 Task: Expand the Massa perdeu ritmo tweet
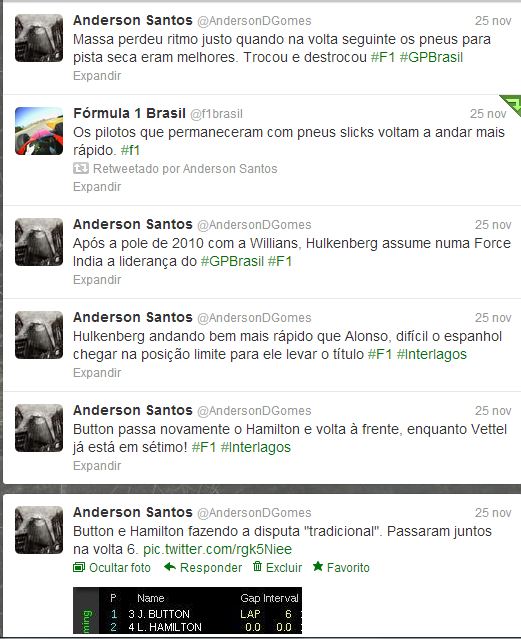coord(97,76)
